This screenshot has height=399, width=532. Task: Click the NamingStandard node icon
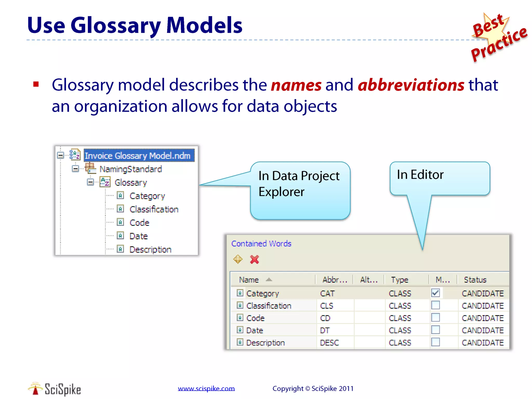[x=90, y=168]
